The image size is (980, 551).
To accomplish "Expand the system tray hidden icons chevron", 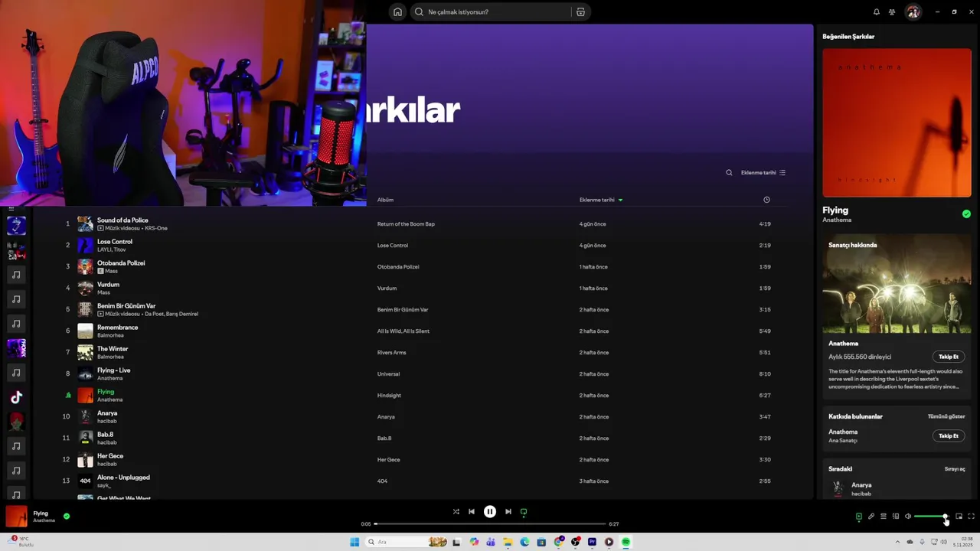I will click(x=899, y=542).
